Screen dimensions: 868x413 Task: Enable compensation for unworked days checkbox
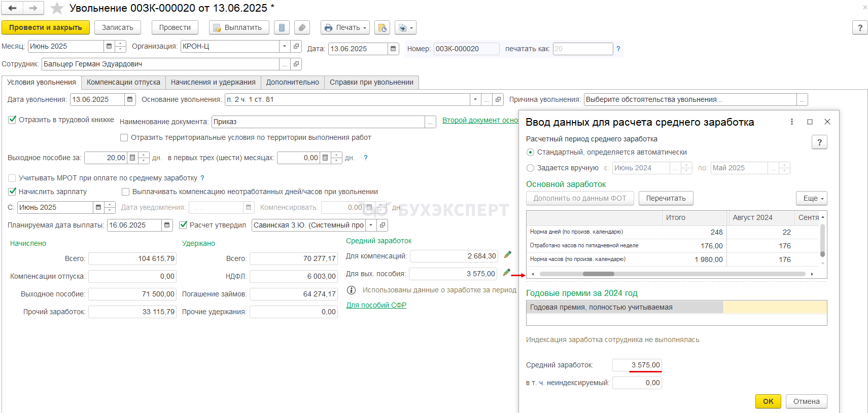[125, 192]
